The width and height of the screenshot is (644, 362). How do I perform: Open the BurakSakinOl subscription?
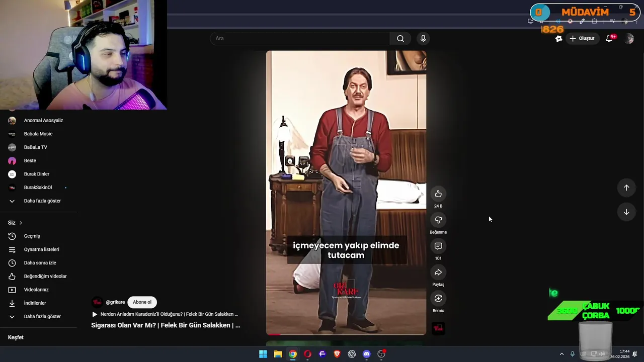click(x=38, y=188)
